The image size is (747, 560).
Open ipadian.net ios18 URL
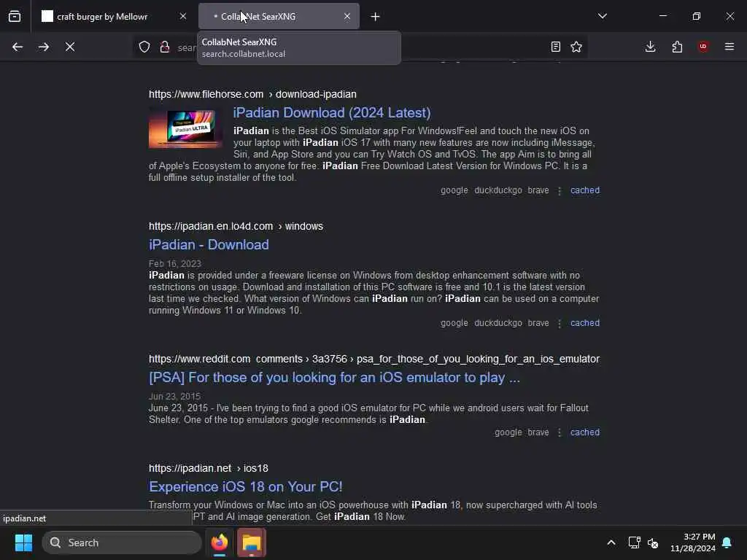click(208, 469)
